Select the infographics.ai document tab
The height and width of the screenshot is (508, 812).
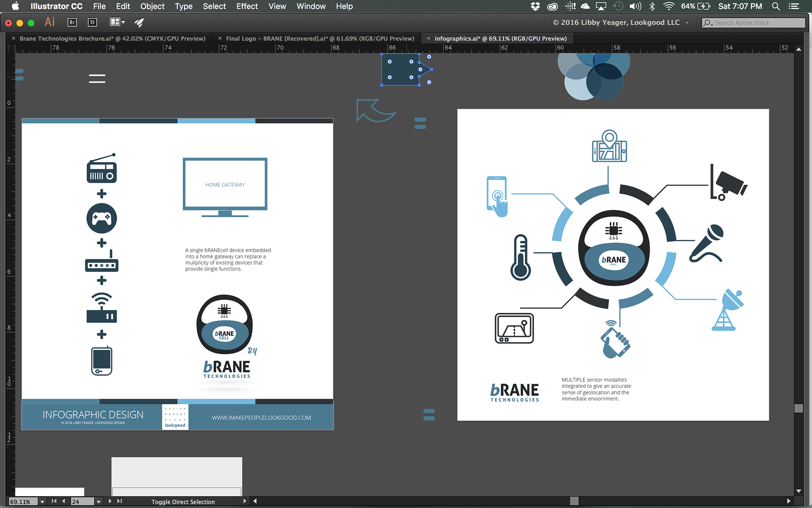tap(501, 39)
